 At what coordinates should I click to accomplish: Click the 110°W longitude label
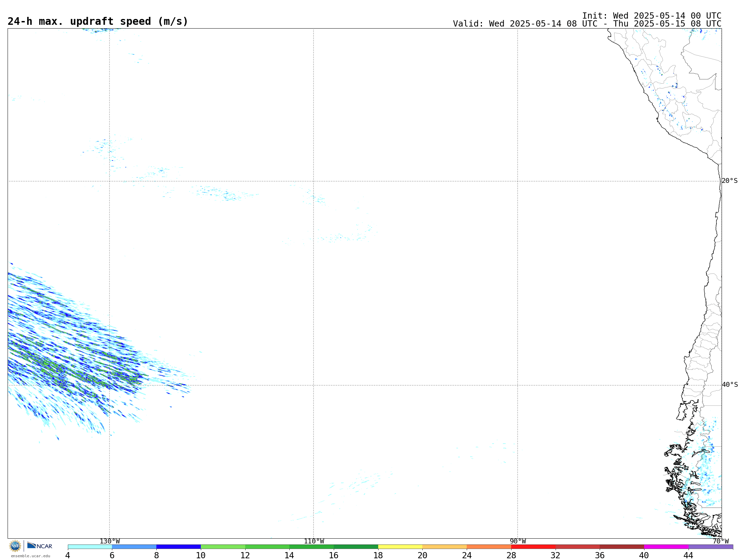pyautogui.click(x=314, y=541)
